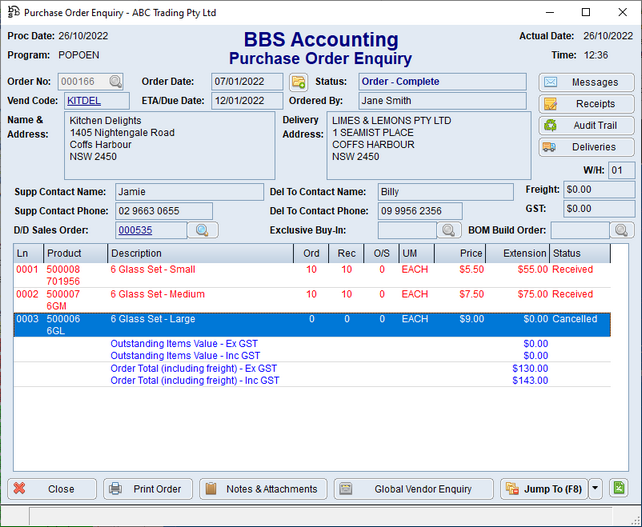Click the Jump To (F8) button

pos(542,489)
